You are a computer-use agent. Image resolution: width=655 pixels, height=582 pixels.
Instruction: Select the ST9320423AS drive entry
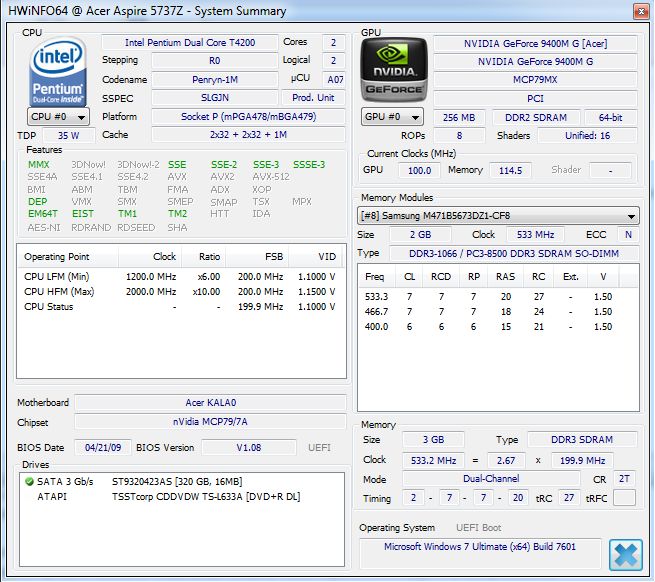click(182, 482)
